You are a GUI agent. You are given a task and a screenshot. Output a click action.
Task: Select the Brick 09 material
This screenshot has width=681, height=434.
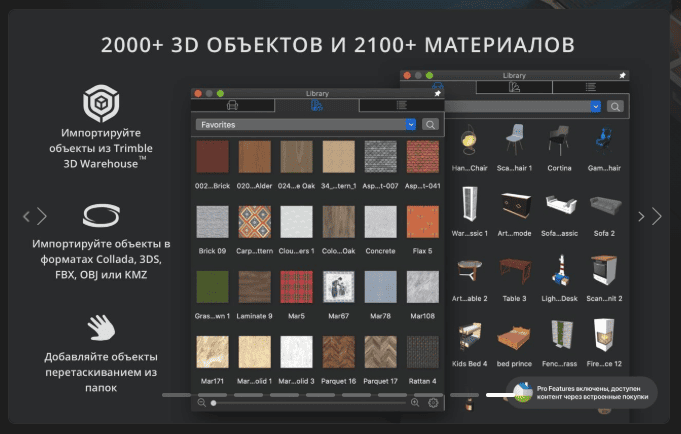[x=212, y=222]
